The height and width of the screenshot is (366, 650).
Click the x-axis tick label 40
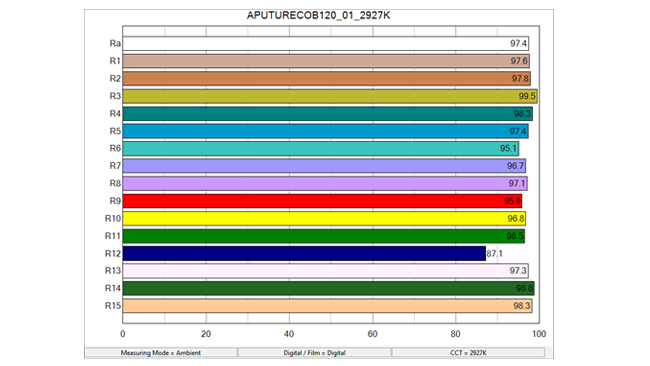[289, 334]
